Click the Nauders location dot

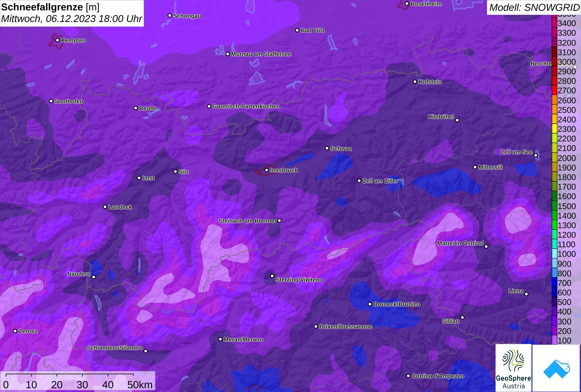coord(93,277)
